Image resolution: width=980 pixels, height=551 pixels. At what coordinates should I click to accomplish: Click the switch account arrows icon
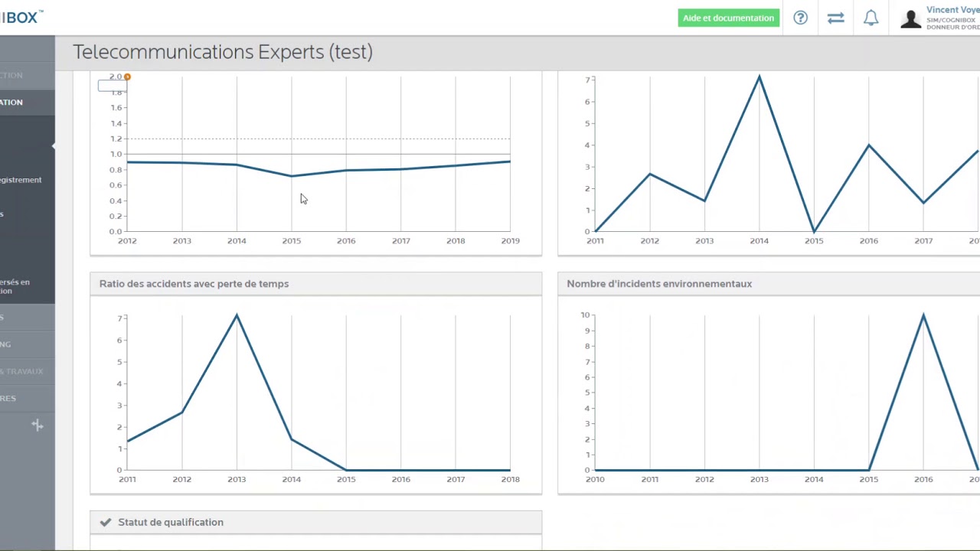tap(835, 18)
